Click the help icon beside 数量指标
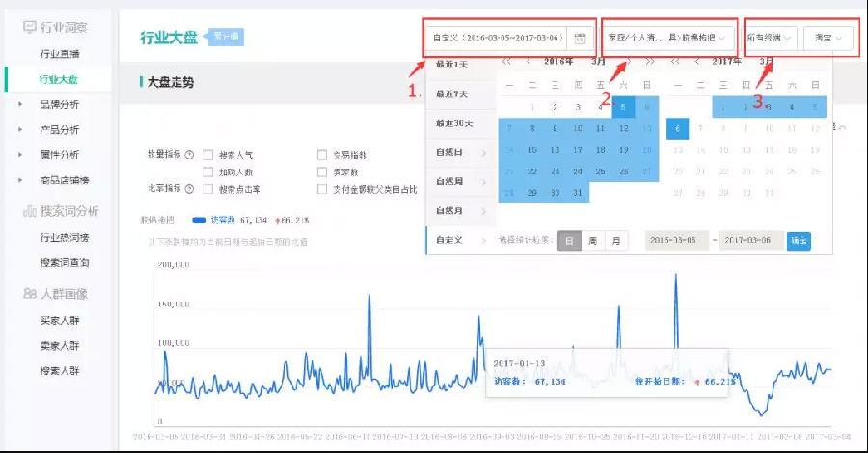 [x=189, y=155]
